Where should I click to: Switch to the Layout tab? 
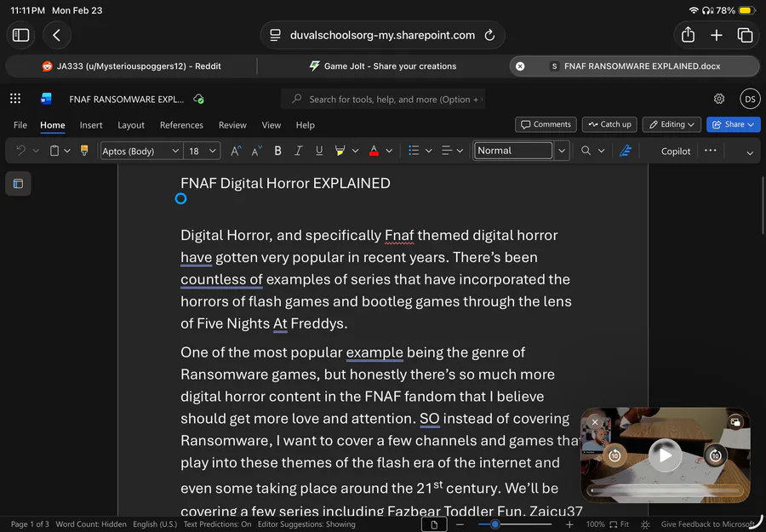tap(131, 125)
